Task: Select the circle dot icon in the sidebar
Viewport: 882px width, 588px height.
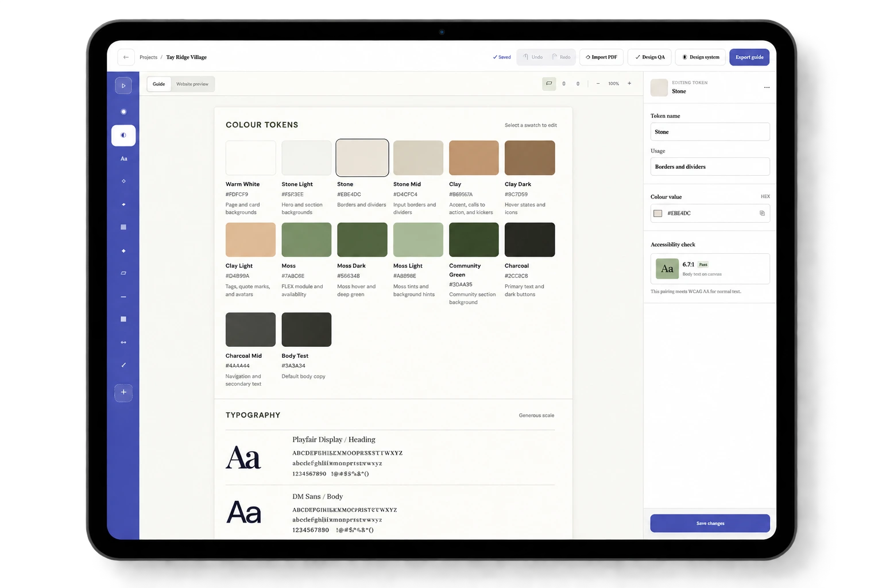Action: [123, 112]
